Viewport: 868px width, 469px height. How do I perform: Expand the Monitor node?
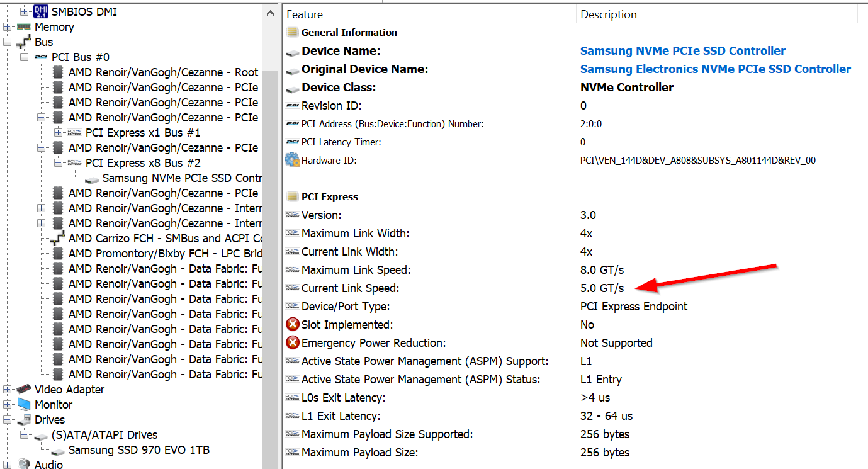click(8, 405)
